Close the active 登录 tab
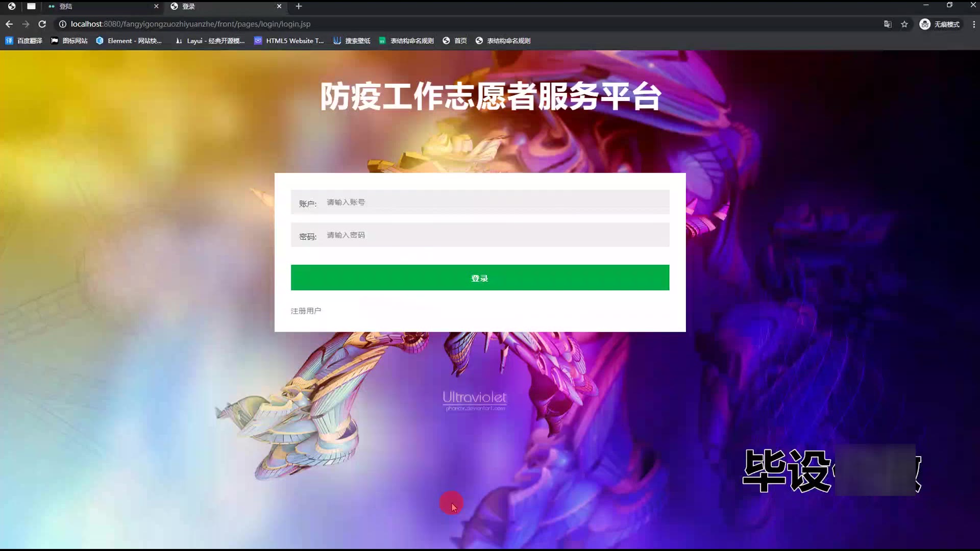 pyautogui.click(x=279, y=6)
